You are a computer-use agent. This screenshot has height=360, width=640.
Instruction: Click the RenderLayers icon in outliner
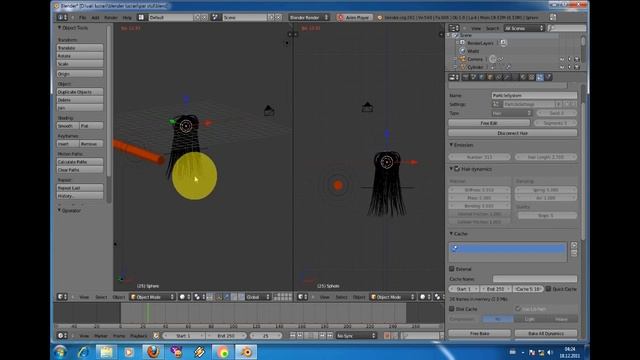(462, 43)
